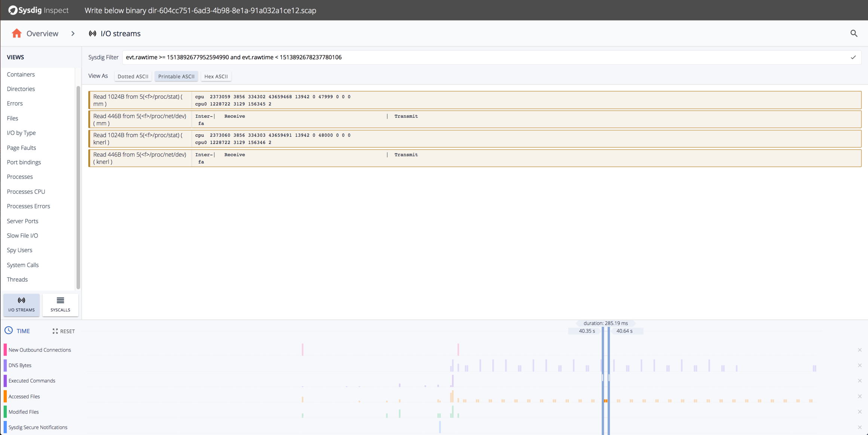Screen dimensions: 868x435
Task: Remove the New Outbound Connections timeline row
Action: (860, 350)
